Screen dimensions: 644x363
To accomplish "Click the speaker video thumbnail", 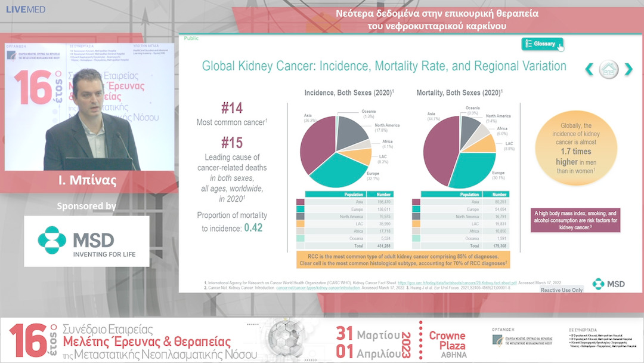I will coord(89,107).
